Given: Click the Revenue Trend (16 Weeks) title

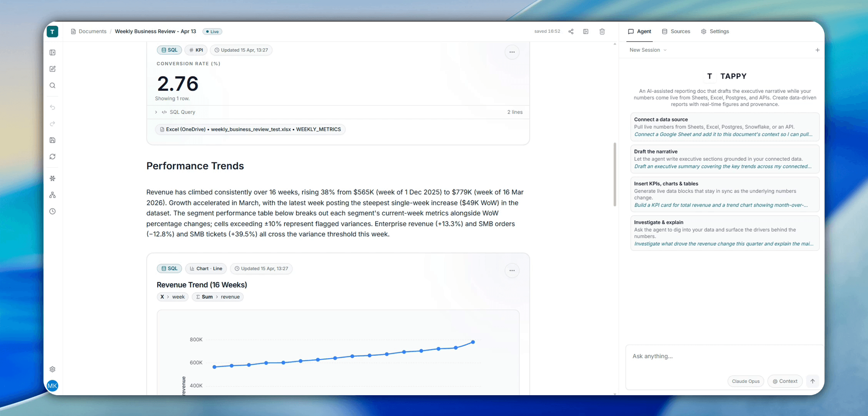Looking at the screenshot, I should 202,285.
